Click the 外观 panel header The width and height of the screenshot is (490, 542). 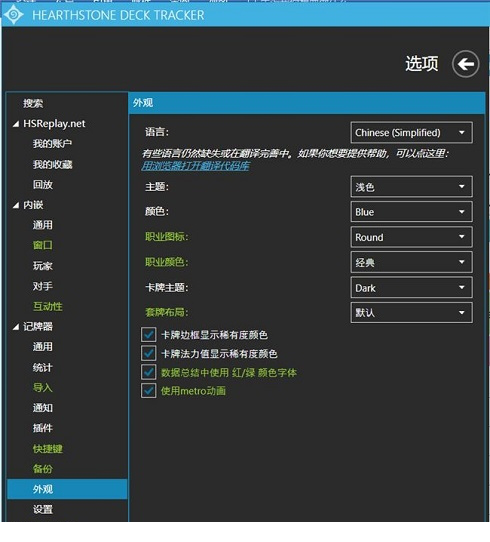tap(307, 103)
